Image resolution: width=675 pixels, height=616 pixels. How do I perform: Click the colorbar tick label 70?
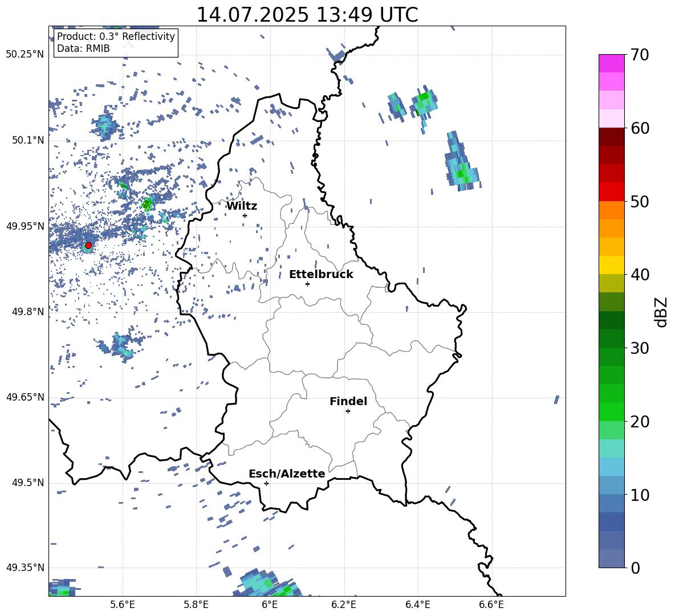[639, 55]
